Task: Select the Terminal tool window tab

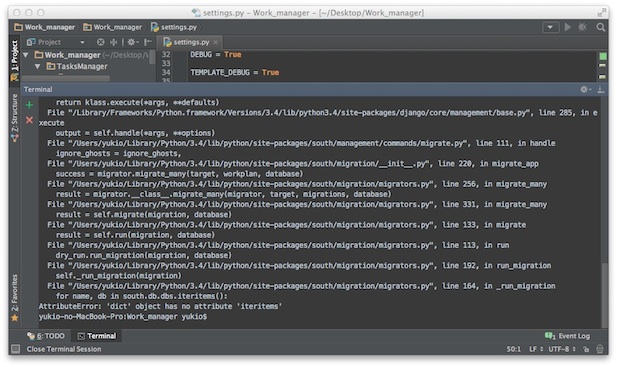Action: [x=97, y=336]
